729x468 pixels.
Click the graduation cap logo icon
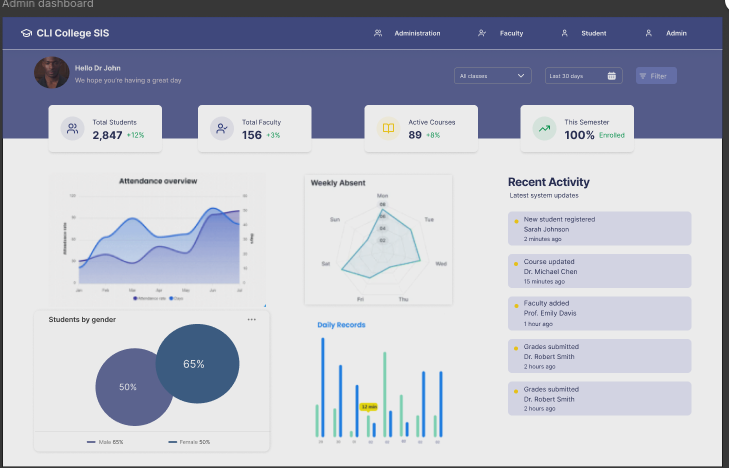pyautogui.click(x=26, y=34)
